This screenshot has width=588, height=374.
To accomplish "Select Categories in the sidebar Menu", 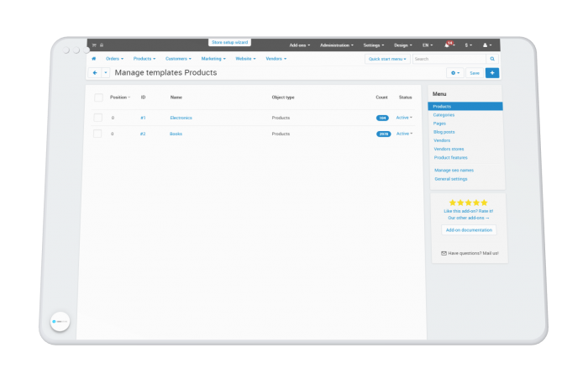I will (x=444, y=115).
